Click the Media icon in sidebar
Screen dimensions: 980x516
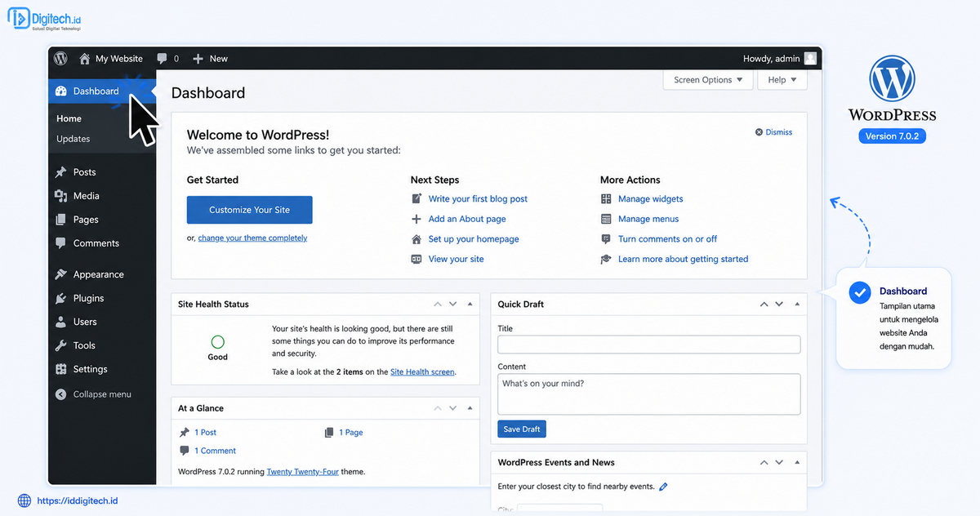tap(61, 196)
